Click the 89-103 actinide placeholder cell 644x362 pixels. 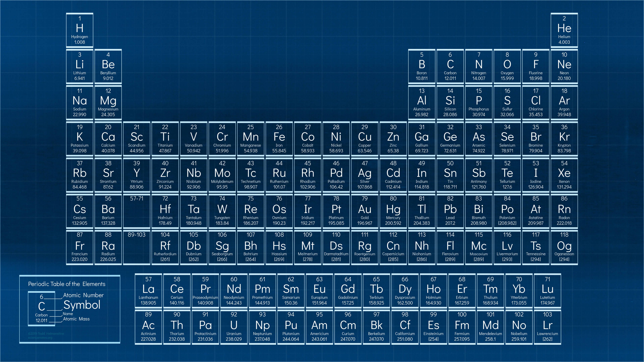point(137,248)
